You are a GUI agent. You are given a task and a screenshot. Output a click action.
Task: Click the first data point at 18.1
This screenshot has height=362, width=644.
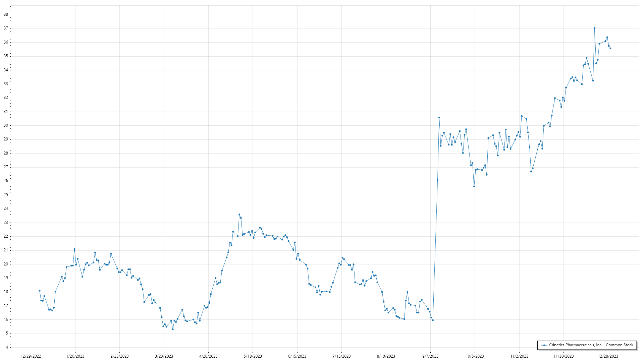coord(40,291)
